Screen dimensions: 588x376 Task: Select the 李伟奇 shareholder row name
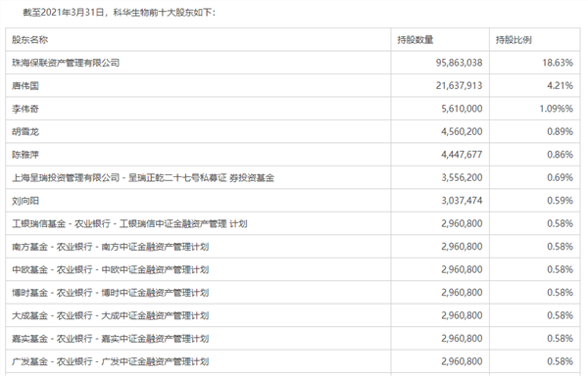25,109
